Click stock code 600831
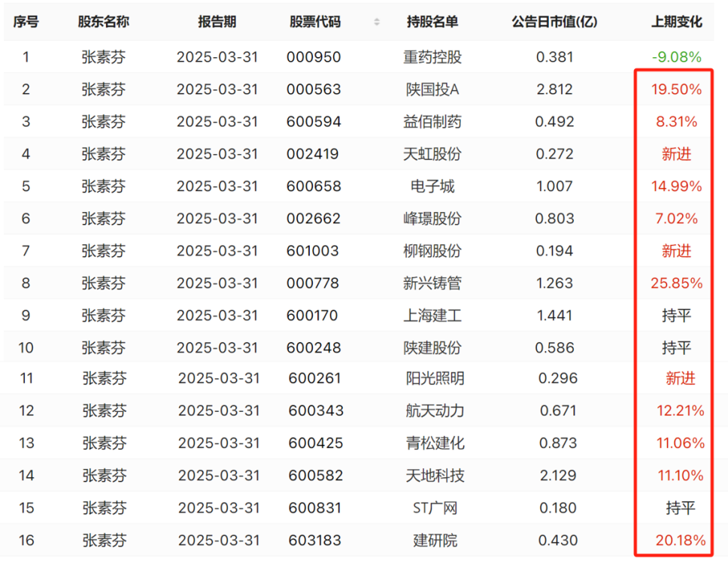Screen dimensions: 728x563 315,508
